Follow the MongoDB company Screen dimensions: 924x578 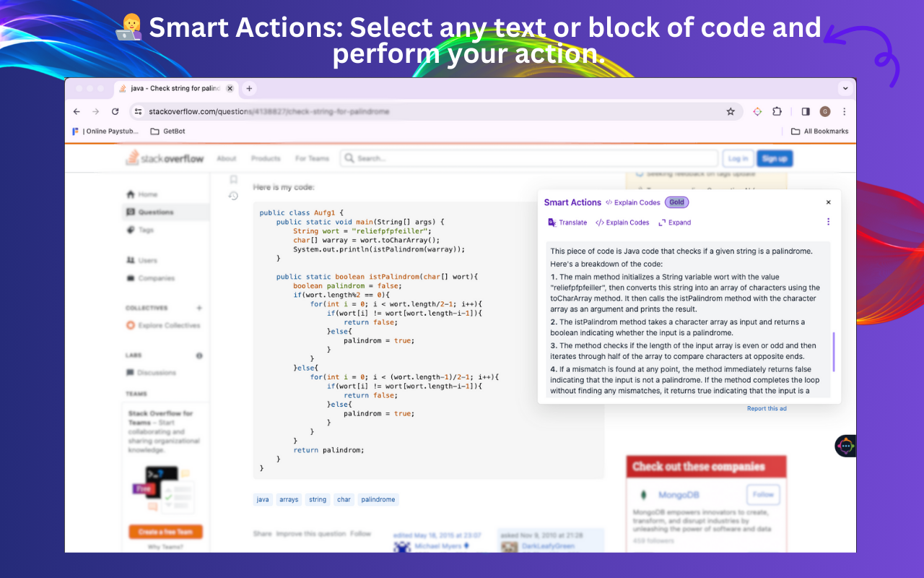point(764,495)
